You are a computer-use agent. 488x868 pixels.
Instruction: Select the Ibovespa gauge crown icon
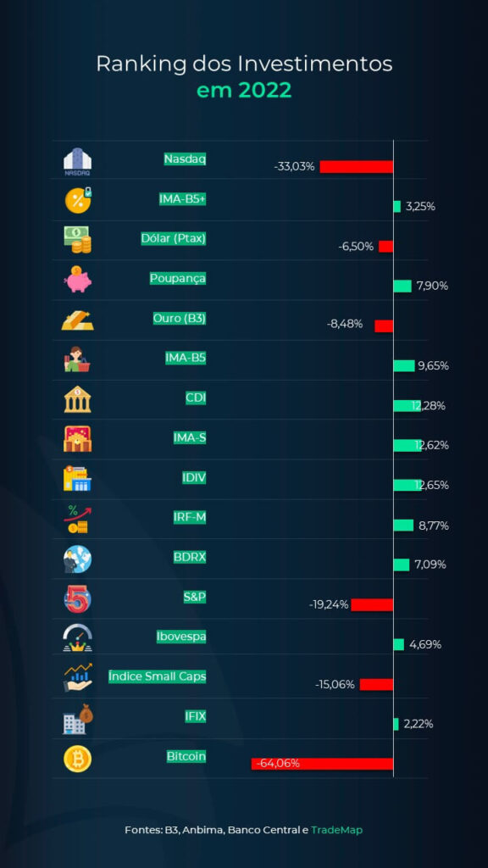click(77, 637)
